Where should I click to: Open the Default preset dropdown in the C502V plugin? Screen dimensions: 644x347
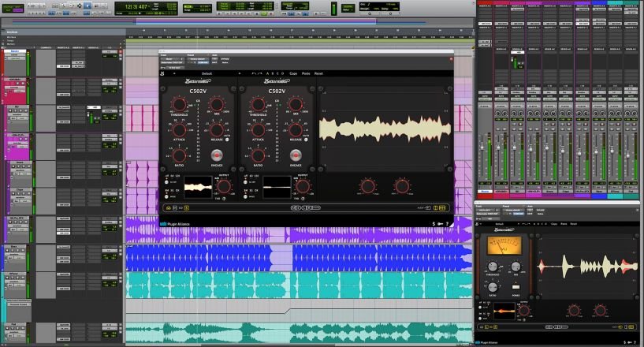point(207,73)
